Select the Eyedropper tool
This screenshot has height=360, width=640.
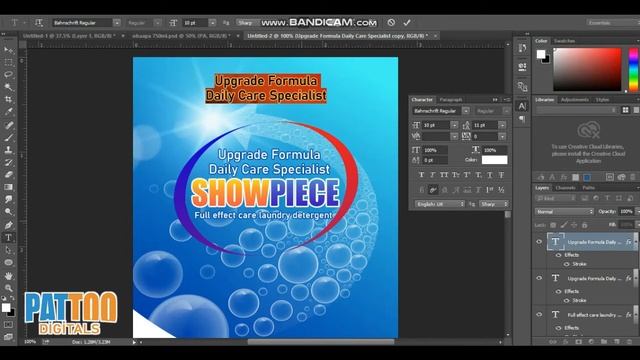point(8,112)
